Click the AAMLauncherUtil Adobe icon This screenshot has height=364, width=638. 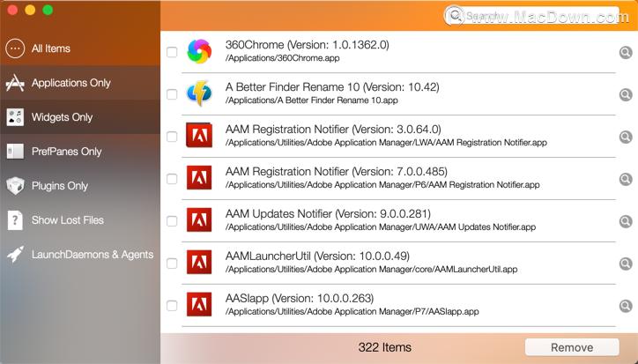click(199, 263)
